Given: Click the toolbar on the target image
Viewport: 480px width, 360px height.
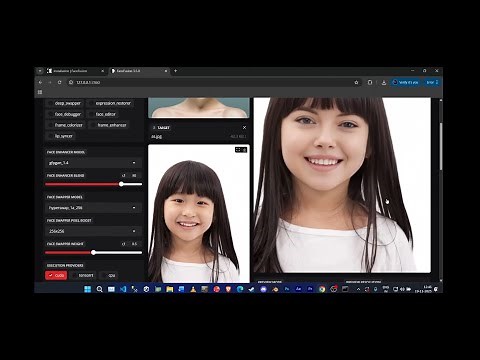Looking at the screenshot, I should [x=241, y=150].
